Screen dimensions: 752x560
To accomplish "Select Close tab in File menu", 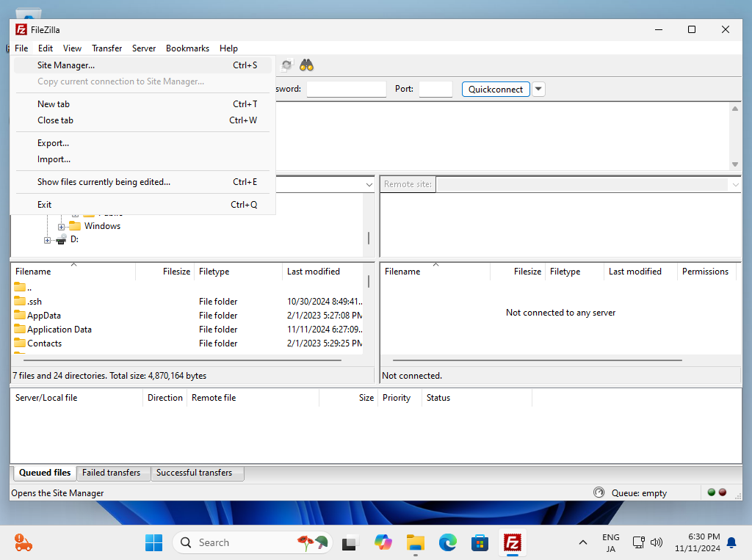I will [x=143, y=120].
